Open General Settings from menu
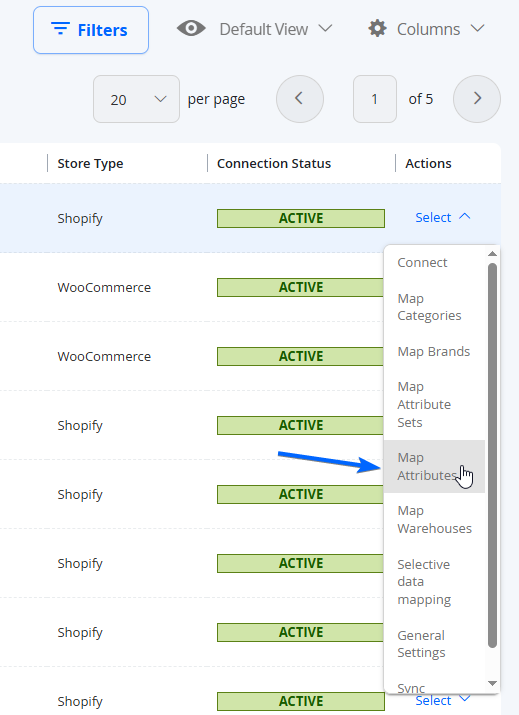The height and width of the screenshot is (715, 519). point(421,644)
